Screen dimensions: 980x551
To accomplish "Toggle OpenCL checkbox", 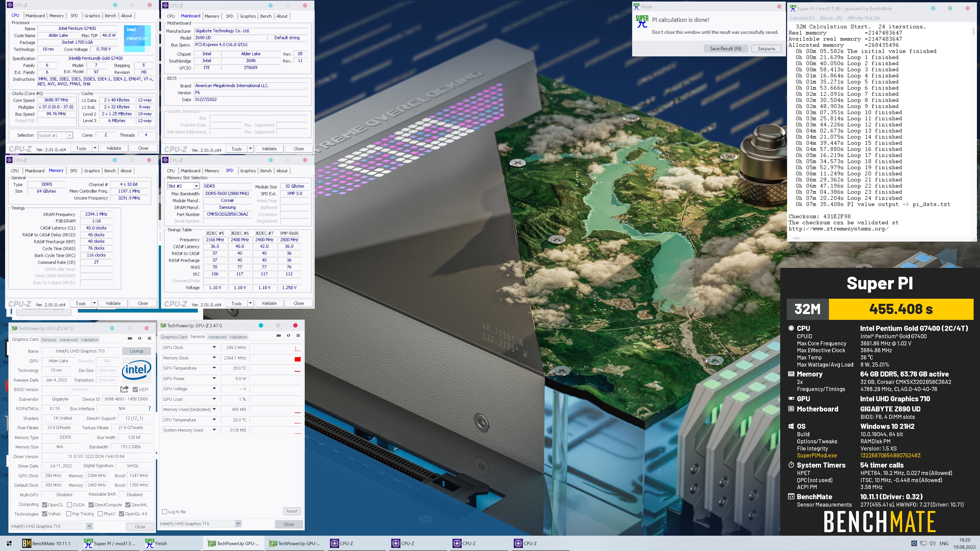I will 45,505.
